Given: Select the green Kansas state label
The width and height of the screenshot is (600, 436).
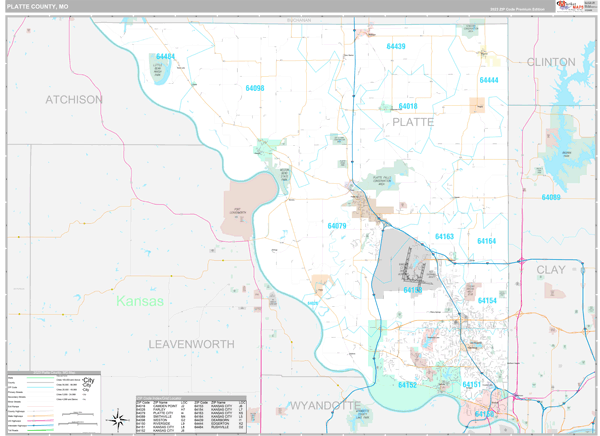Looking at the screenshot, I should click(x=139, y=300).
